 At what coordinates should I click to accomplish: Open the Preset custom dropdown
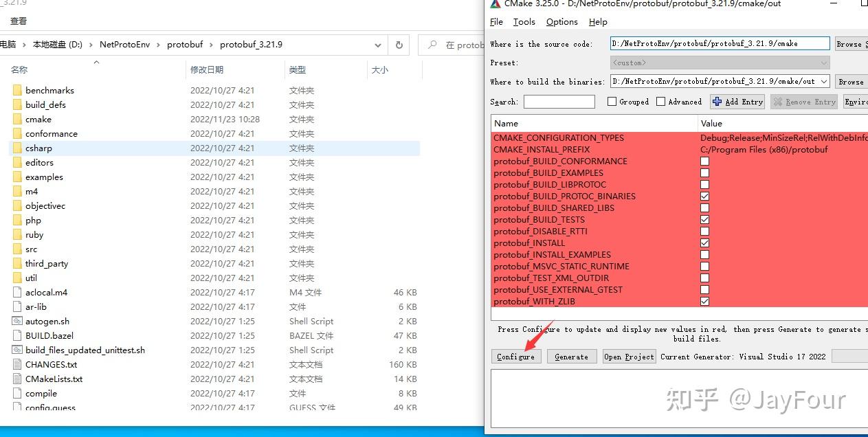click(824, 62)
